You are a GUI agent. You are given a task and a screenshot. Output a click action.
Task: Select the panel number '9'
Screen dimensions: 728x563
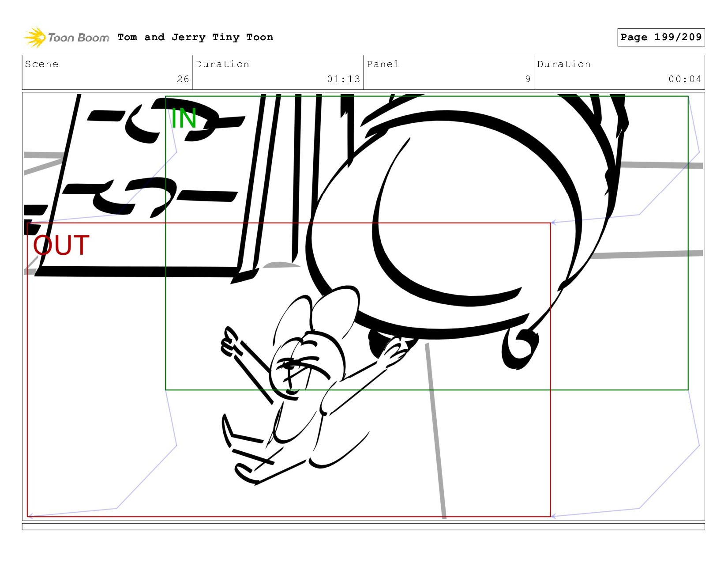[x=528, y=79]
